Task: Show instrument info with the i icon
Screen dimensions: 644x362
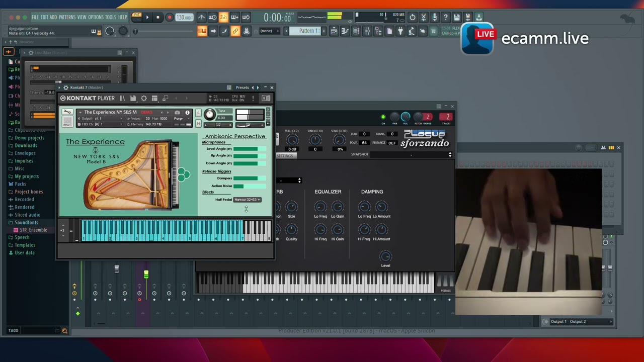Action: click(x=187, y=113)
